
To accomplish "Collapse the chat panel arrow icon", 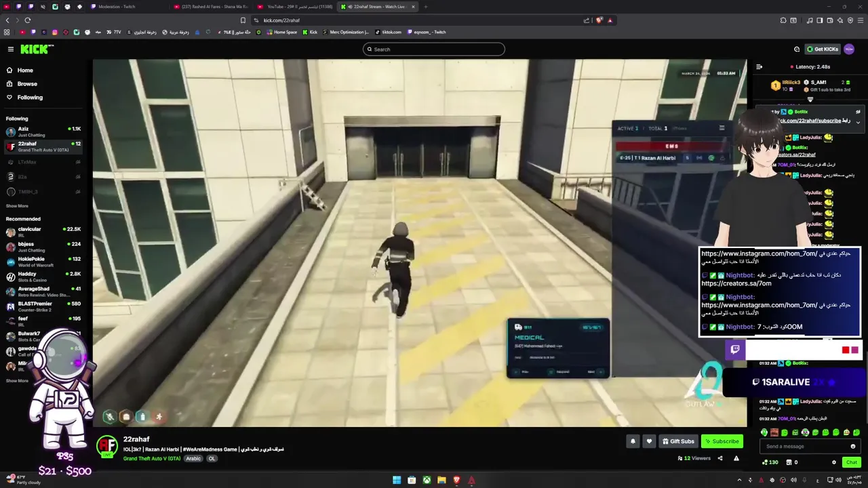I will (759, 66).
